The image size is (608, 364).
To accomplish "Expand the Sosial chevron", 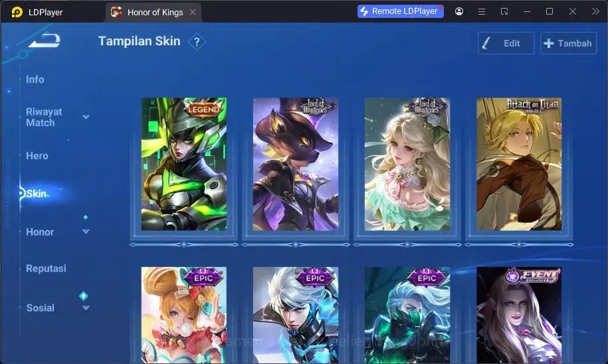I will coord(86,308).
